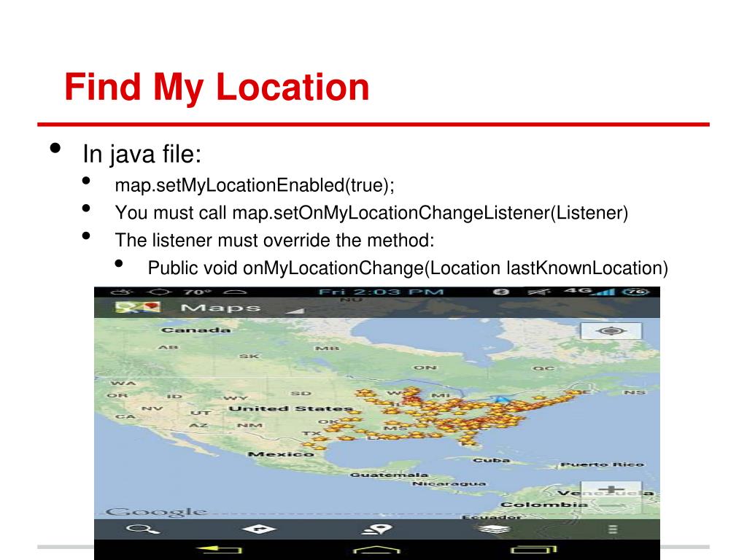
Task: Click the 'In java file:' bullet text
Action: tap(142, 155)
